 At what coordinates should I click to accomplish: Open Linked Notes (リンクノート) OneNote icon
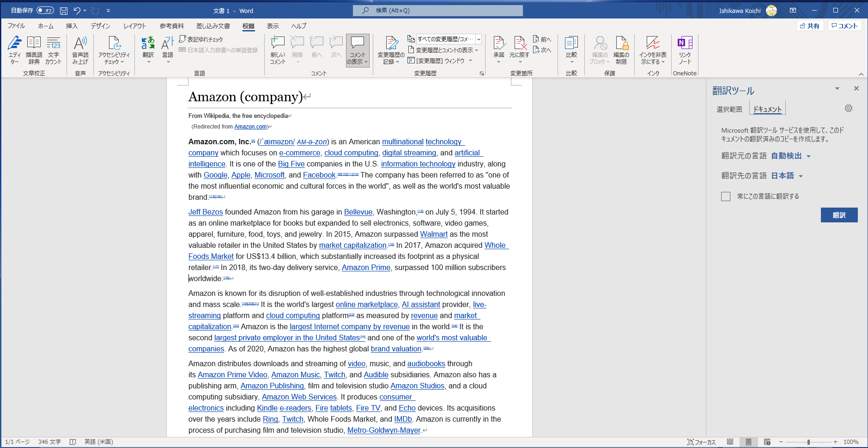[685, 50]
